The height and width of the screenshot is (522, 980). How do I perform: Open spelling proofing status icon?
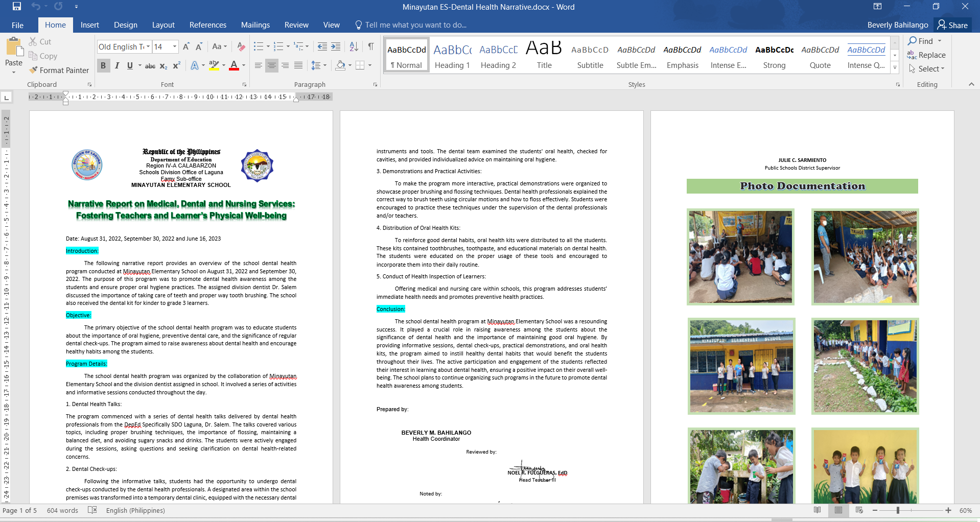(92, 510)
